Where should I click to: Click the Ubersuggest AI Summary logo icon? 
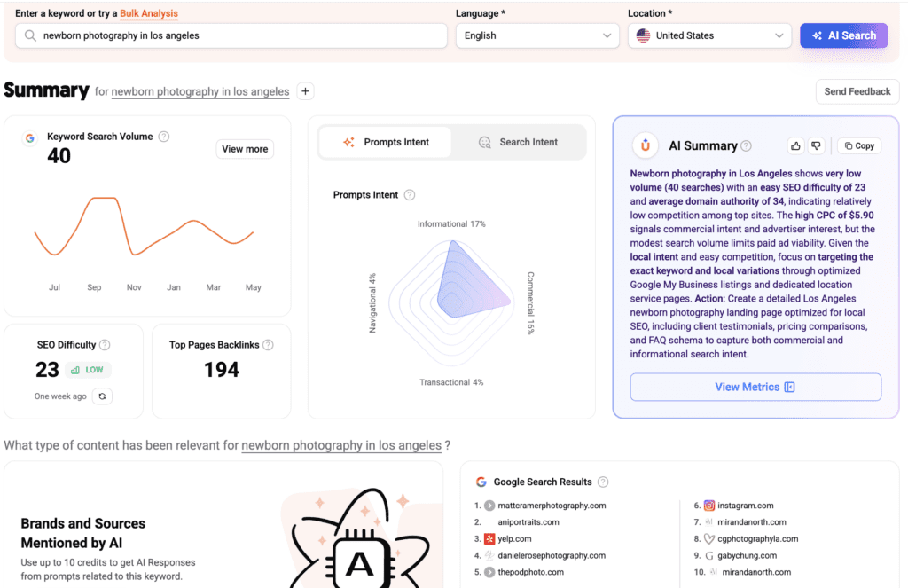pos(646,145)
